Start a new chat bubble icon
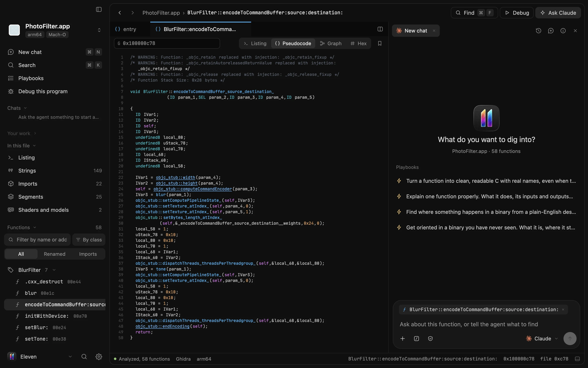 (x=551, y=31)
